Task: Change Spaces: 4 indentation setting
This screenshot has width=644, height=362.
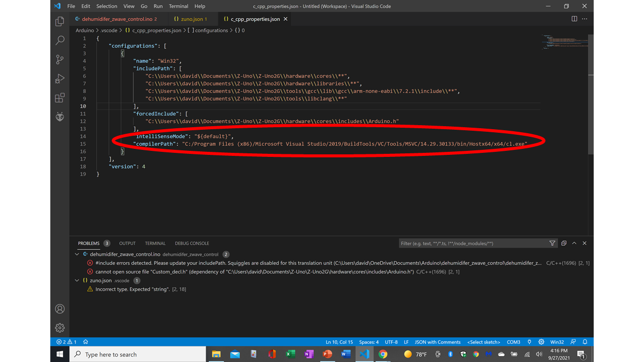Action: (369, 342)
